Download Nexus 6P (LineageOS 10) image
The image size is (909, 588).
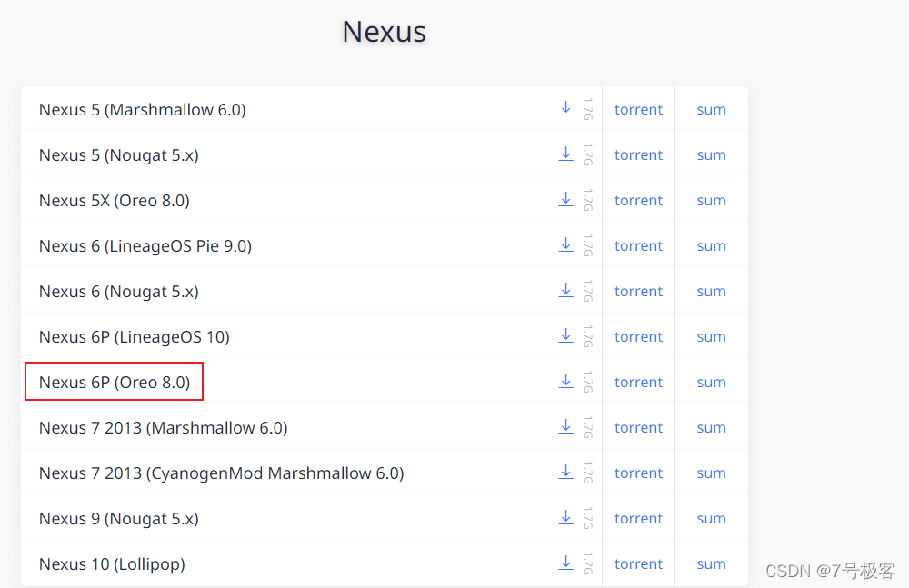(565, 335)
